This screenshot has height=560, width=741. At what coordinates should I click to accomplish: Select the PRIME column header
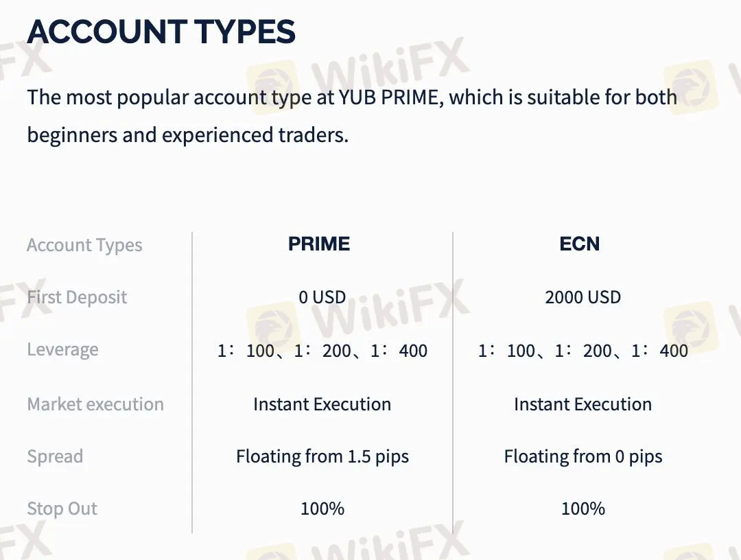click(319, 244)
